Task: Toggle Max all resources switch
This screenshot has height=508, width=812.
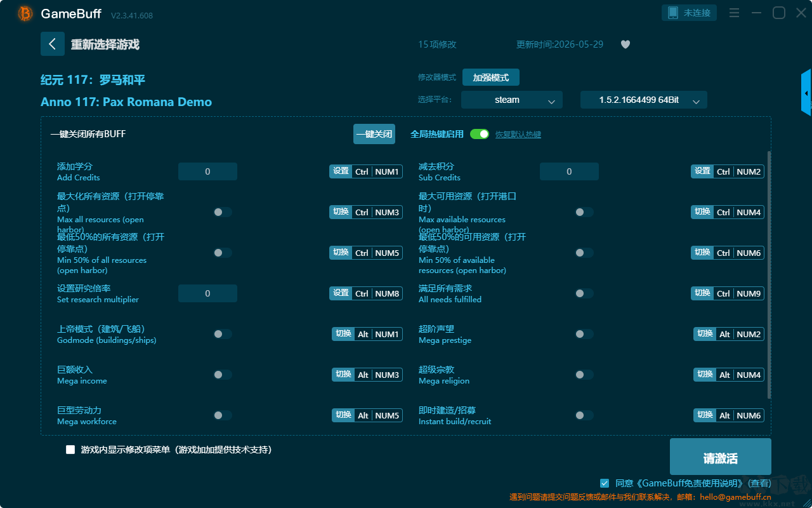Action: [223, 212]
